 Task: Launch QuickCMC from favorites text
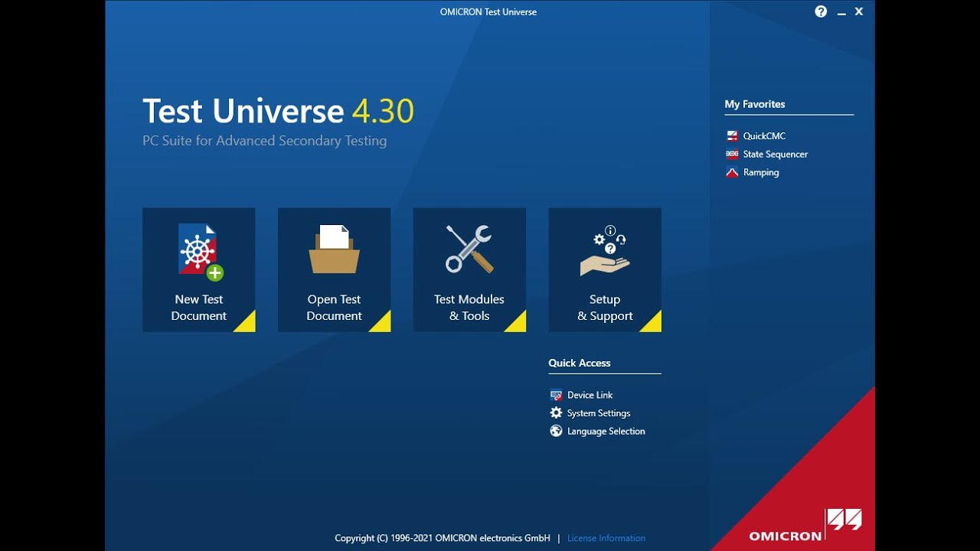point(764,136)
